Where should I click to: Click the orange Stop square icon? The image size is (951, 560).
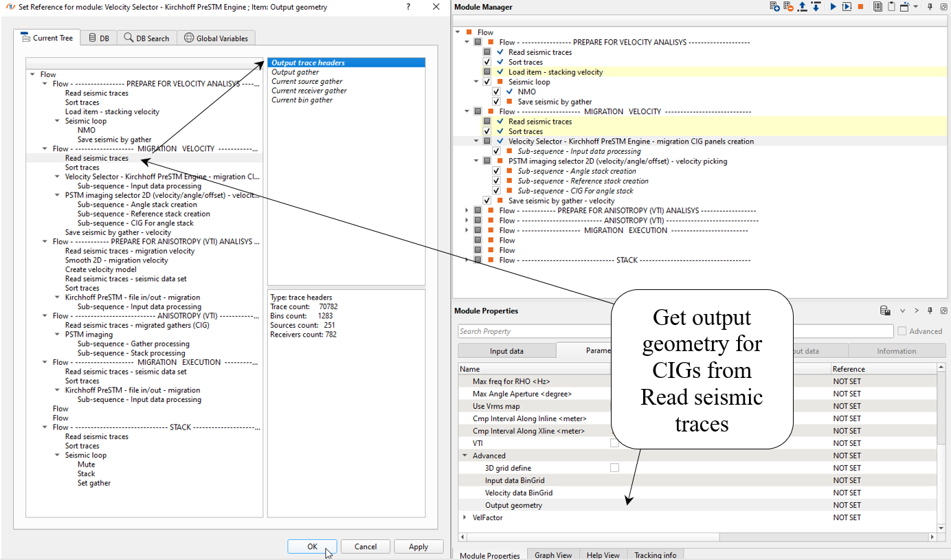(860, 7)
